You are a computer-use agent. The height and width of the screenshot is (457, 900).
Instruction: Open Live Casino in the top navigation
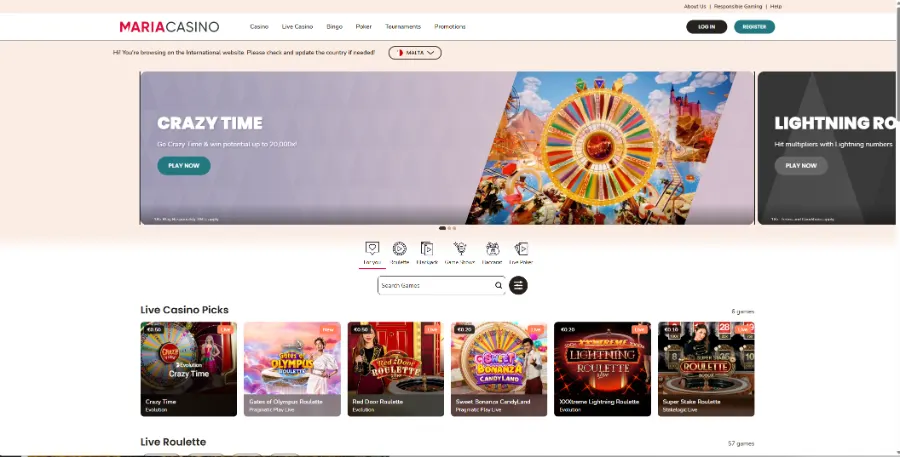(x=297, y=27)
